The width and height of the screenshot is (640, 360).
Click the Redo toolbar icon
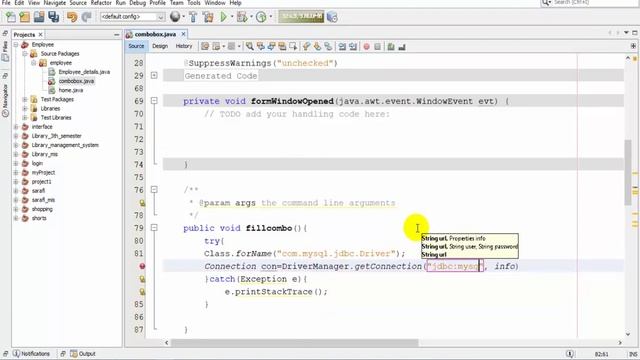click(86, 17)
